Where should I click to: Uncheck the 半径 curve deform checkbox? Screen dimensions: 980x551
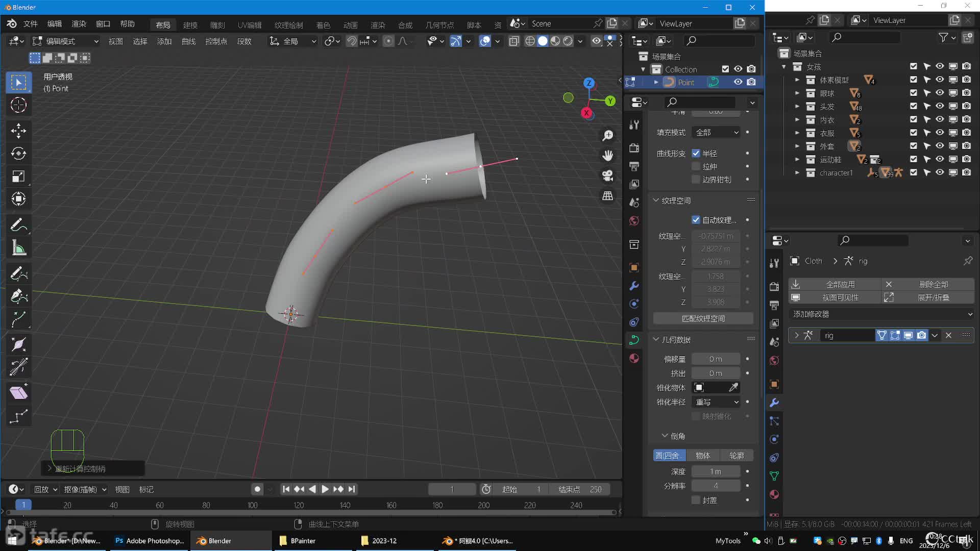696,153
